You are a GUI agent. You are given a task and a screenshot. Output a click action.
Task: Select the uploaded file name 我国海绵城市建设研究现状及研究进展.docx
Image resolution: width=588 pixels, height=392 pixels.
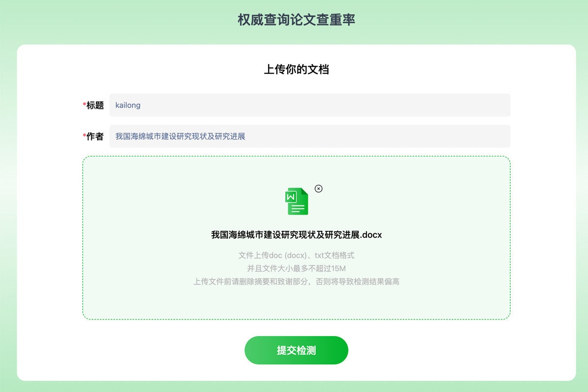coord(296,235)
